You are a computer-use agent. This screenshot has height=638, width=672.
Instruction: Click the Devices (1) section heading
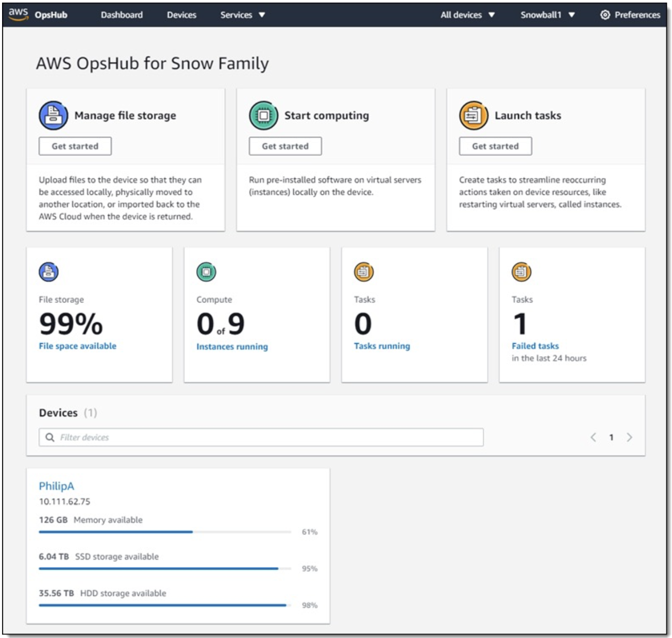[68, 413]
